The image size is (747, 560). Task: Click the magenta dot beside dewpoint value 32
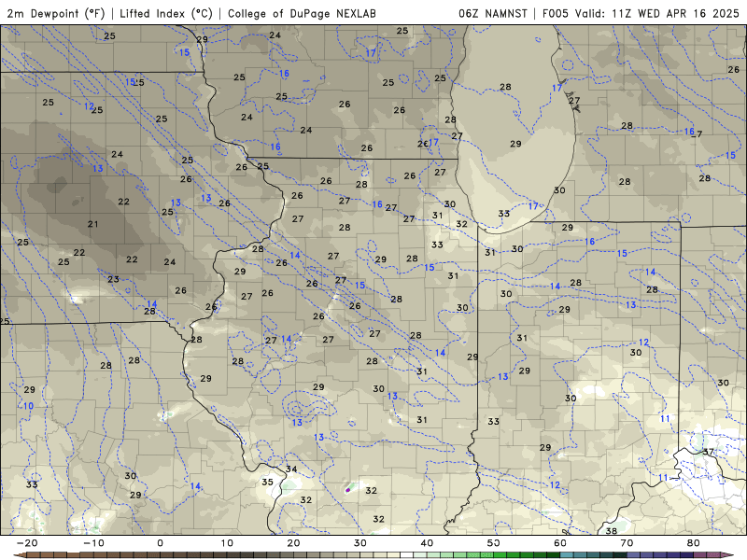347,489
